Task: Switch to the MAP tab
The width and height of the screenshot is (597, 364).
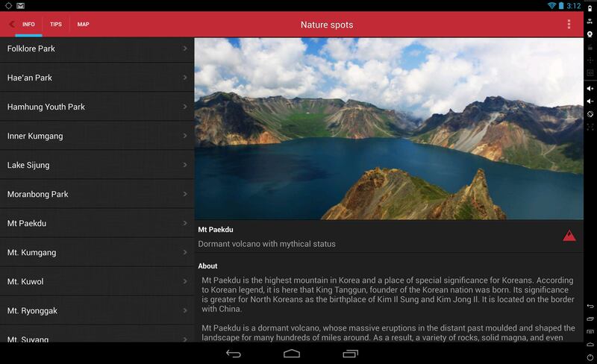Action: pyautogui.click(x=83, y=25)
